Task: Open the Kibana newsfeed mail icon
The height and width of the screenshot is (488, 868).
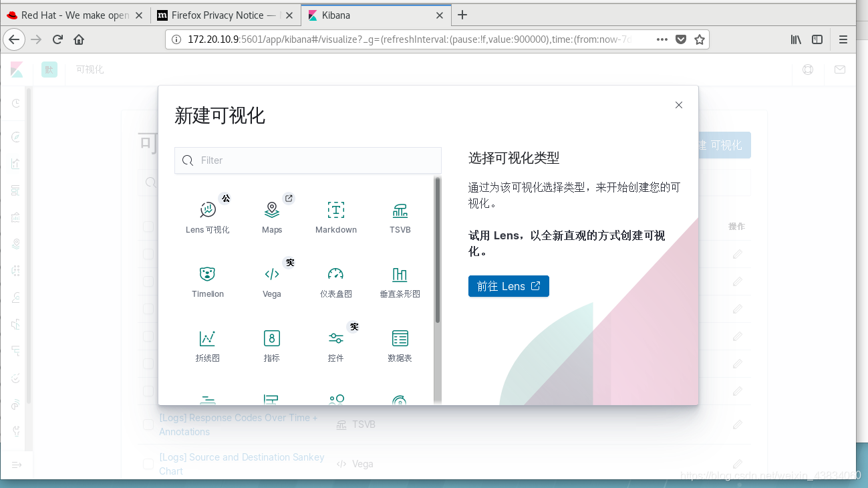Action: (840, 69)
